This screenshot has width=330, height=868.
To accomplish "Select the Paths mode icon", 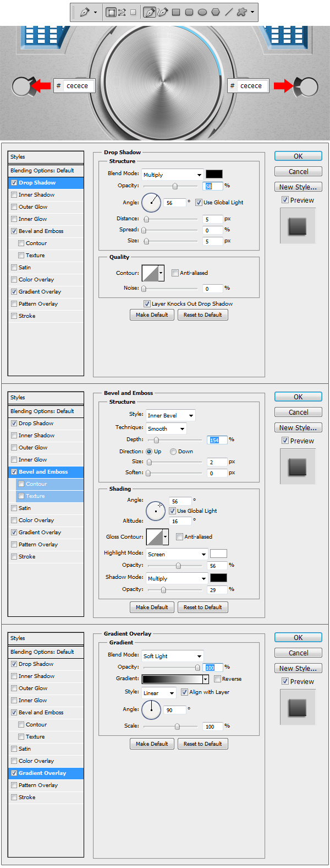I will [122, 12].
